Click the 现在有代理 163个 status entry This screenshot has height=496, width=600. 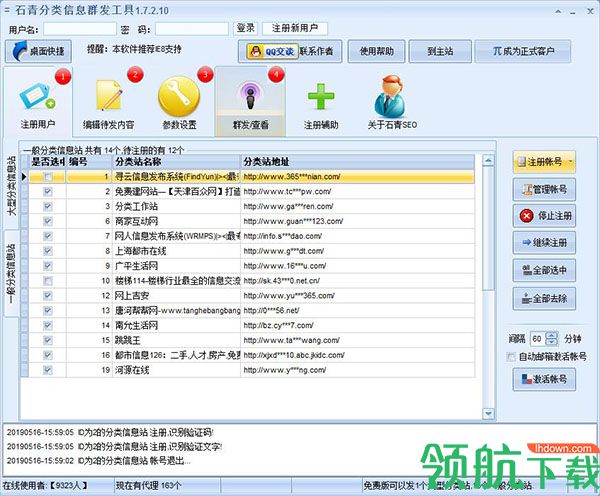[x=148, y=486]
